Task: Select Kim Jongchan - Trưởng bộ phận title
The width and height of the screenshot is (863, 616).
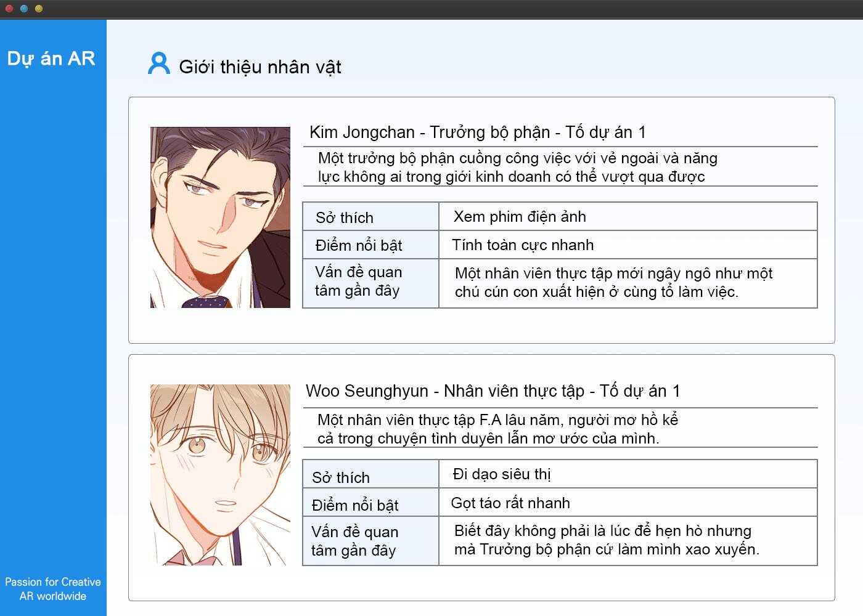Action: coord(478,132)
